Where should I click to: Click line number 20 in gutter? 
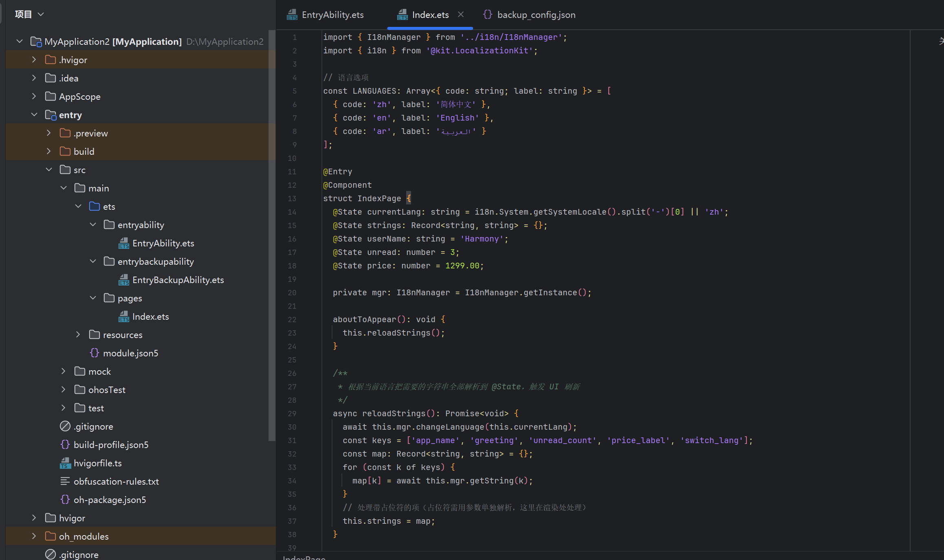click(292, 292)
